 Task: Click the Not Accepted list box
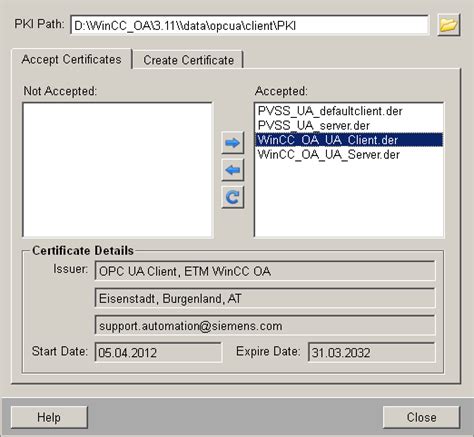point(117,170)
